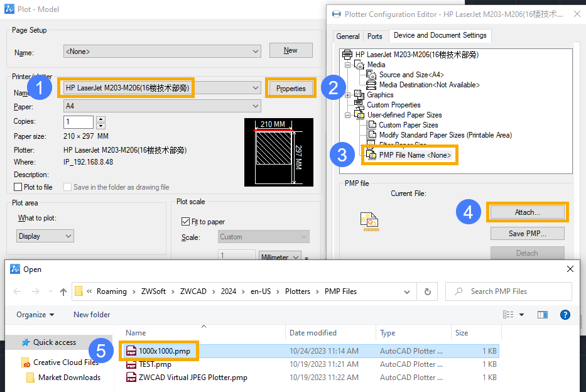
Task: Click the Save PMP... button
Action: 528,234
